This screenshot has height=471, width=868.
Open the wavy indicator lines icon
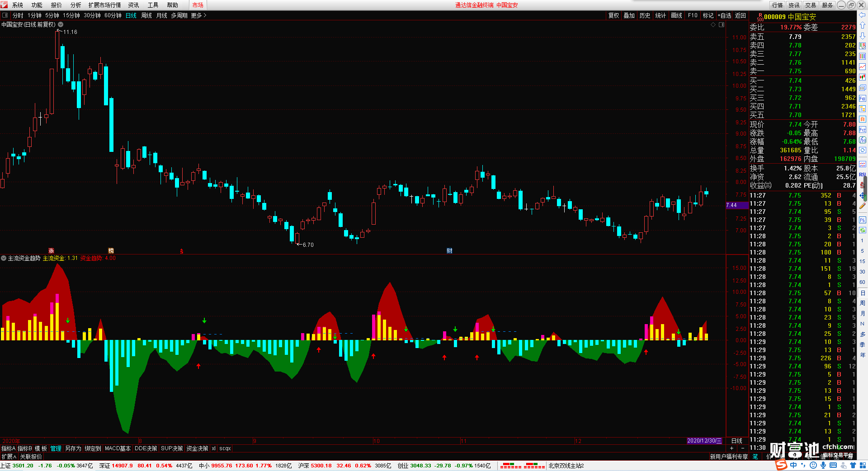coord(863,164)
